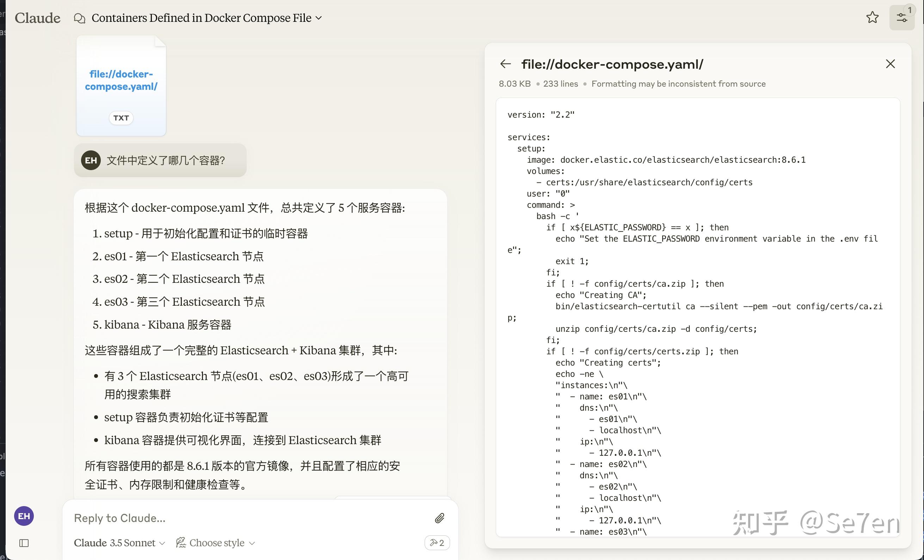Open the tools menu showing count 2

(x=437, y=542)
